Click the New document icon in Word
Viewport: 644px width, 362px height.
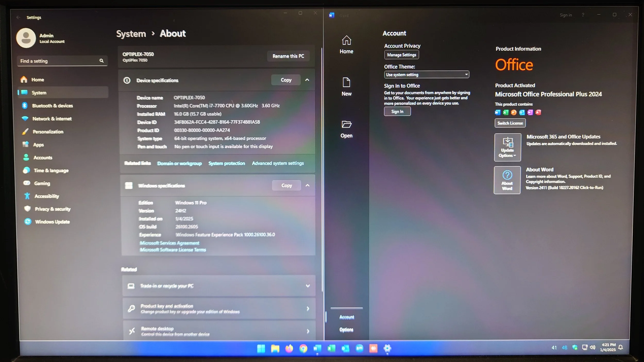[346, 83]
